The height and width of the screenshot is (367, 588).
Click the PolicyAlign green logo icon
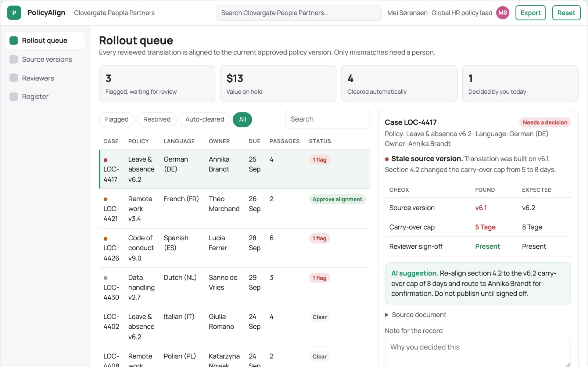click(x=14, y=13)
